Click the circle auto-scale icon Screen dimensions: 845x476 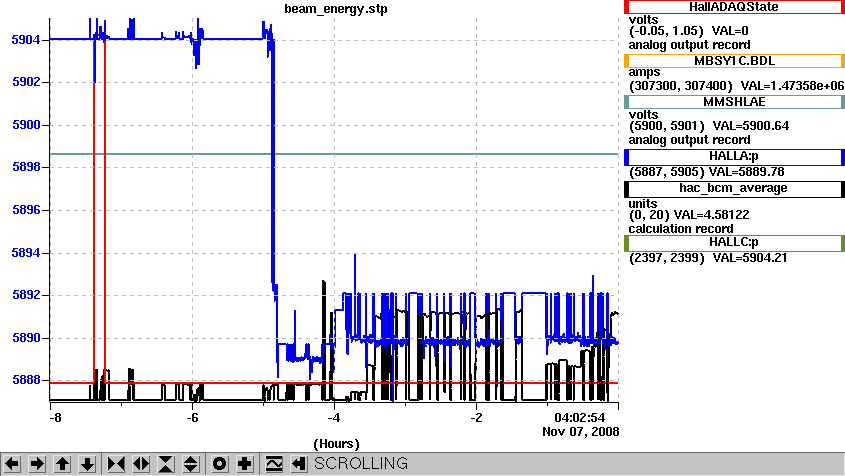219,464
